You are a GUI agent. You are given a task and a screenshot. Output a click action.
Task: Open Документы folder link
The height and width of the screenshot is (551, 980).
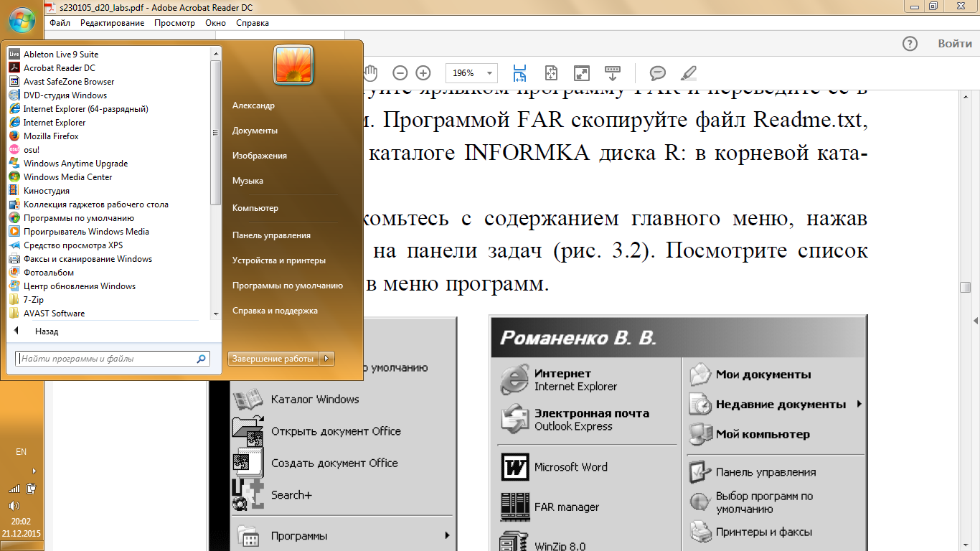point(255,131)
